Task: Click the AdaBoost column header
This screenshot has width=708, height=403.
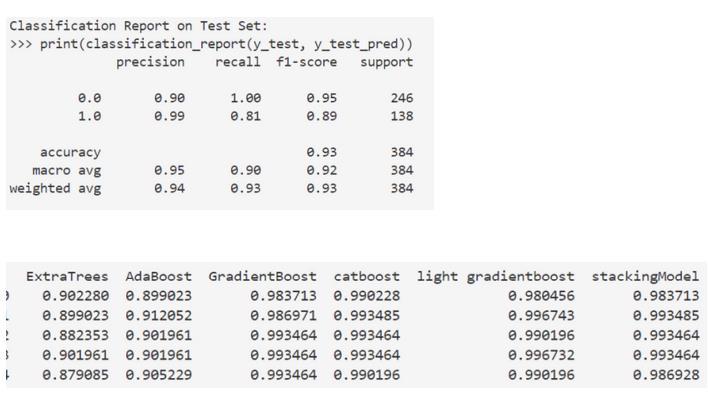Action: pos(159,276)
